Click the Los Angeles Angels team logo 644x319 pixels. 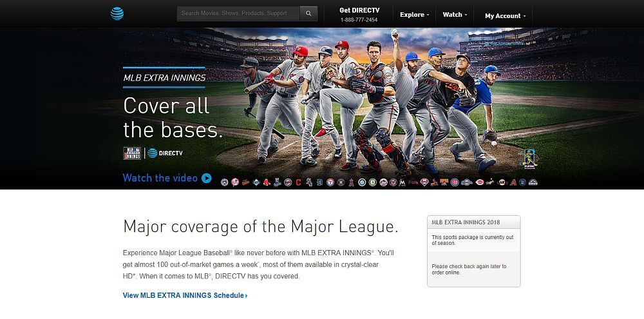(352, 182)
